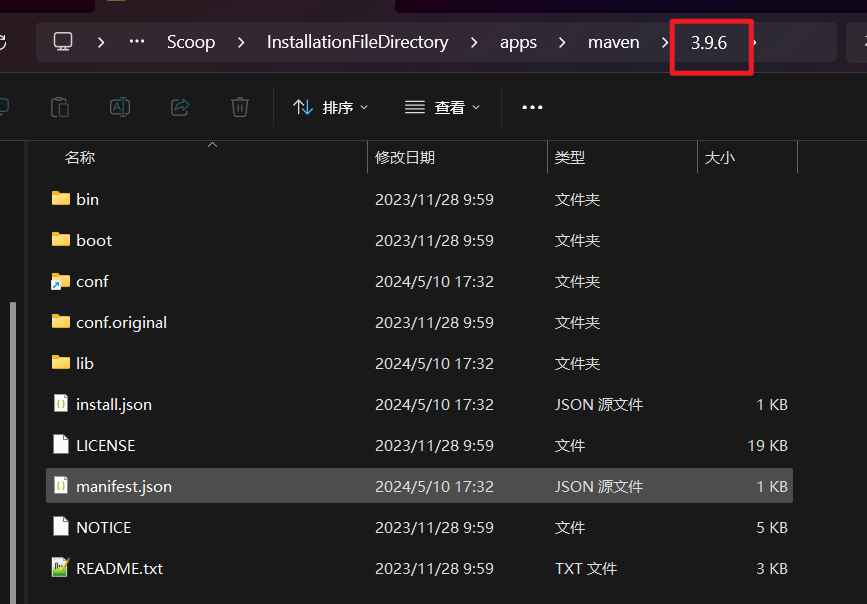Open the 查看 view dropdown
Screen dimensions: 867x604
point(442,107)
